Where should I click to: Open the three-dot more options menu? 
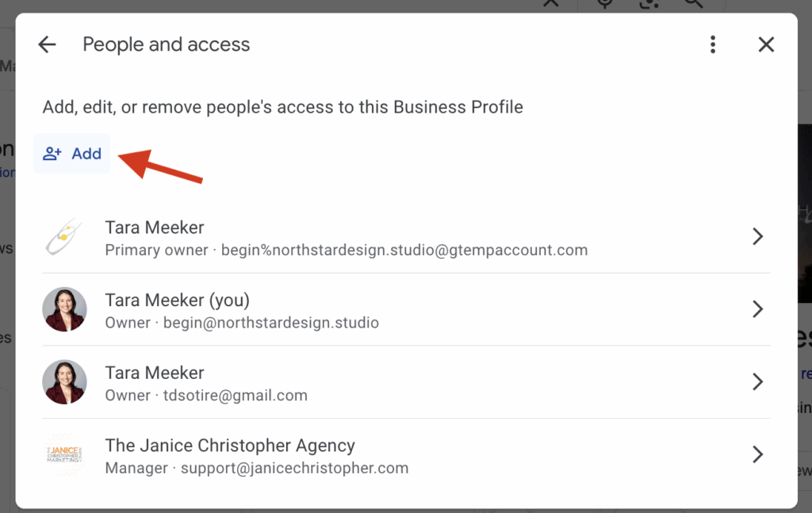(x=713, y=44)
